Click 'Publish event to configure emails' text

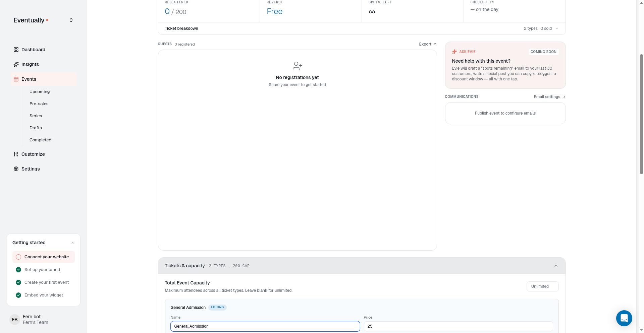tap(505, 113)
